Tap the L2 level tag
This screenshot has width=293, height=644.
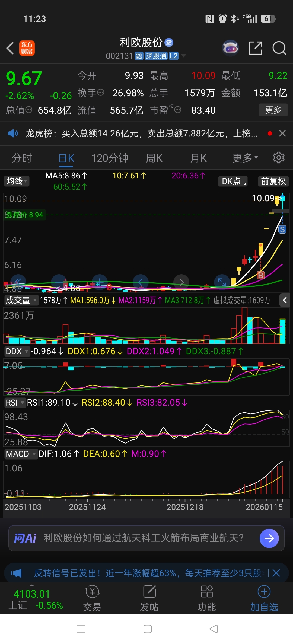tap(174, 56)
